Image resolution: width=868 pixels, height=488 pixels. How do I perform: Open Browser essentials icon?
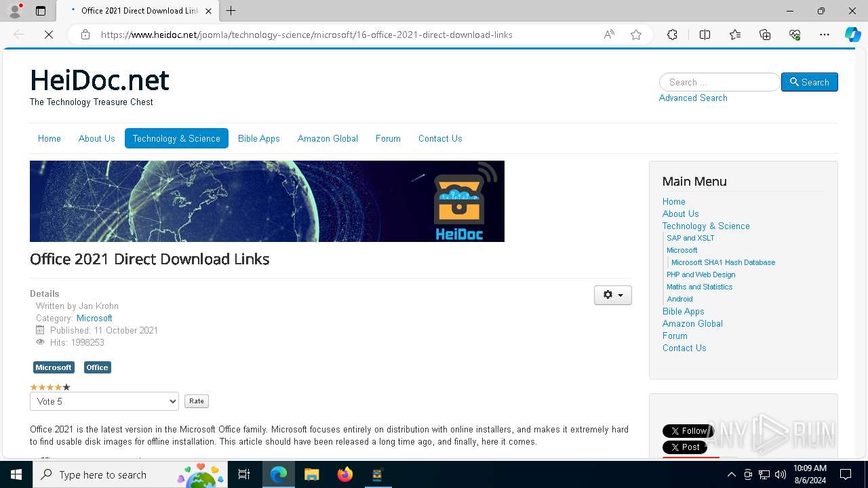795,35
